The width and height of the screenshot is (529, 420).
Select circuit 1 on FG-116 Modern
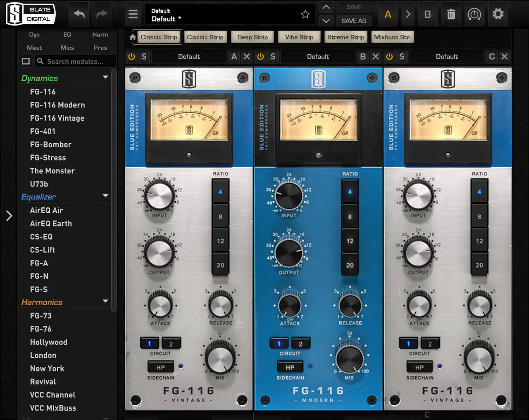point(279,344)
